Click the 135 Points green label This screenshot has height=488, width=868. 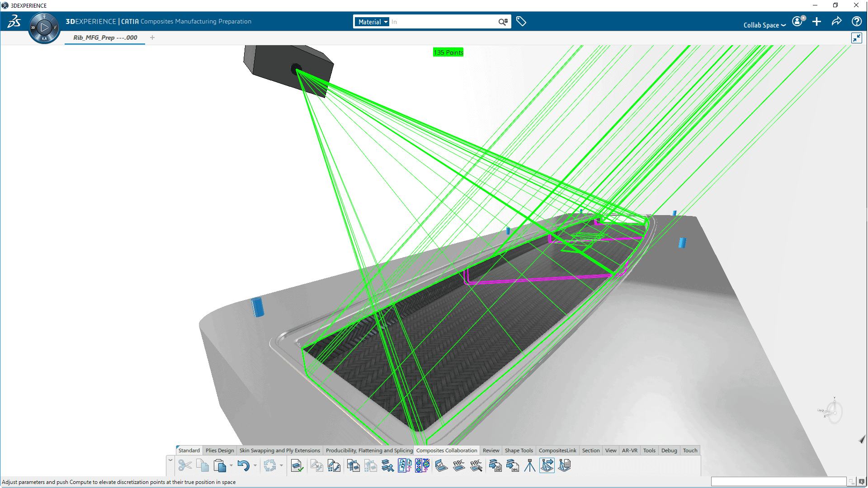[448, 52]
